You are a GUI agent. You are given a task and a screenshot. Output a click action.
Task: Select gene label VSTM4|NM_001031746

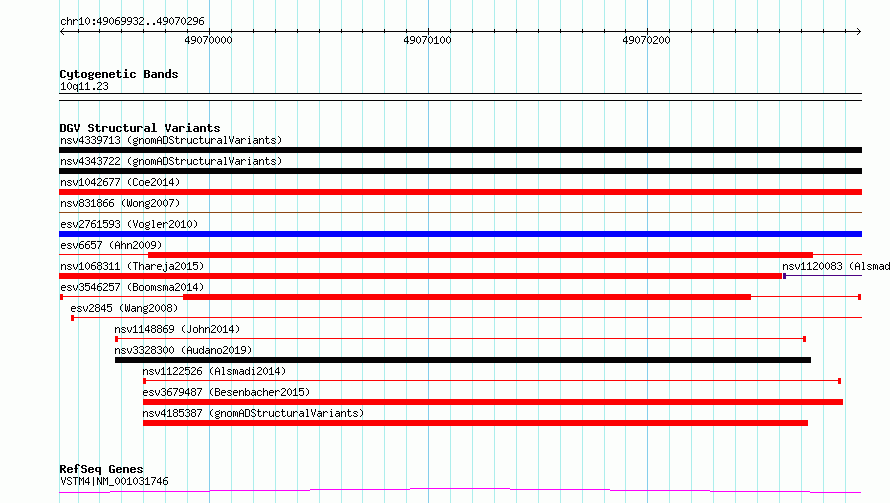114,481
